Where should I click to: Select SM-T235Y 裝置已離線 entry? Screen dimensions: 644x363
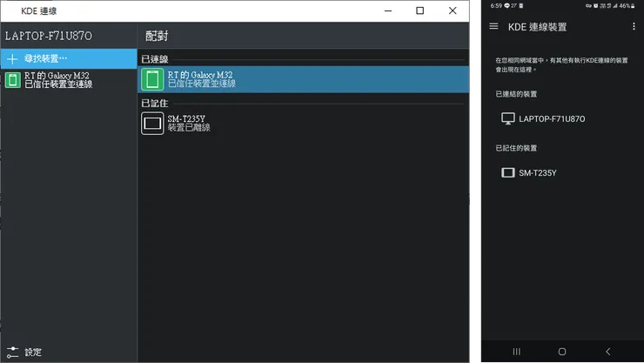pos(304,124)
